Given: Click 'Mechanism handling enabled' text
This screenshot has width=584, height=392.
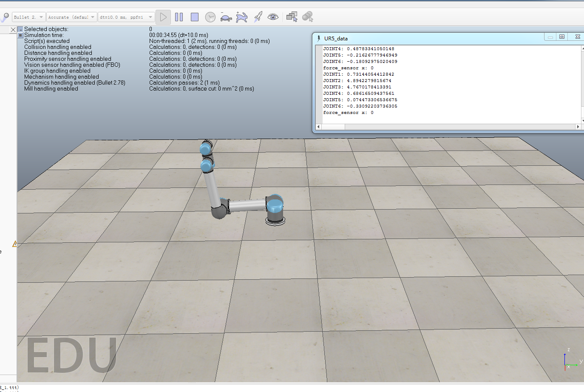Looking at the screenshot, I should tap(62, 77).
